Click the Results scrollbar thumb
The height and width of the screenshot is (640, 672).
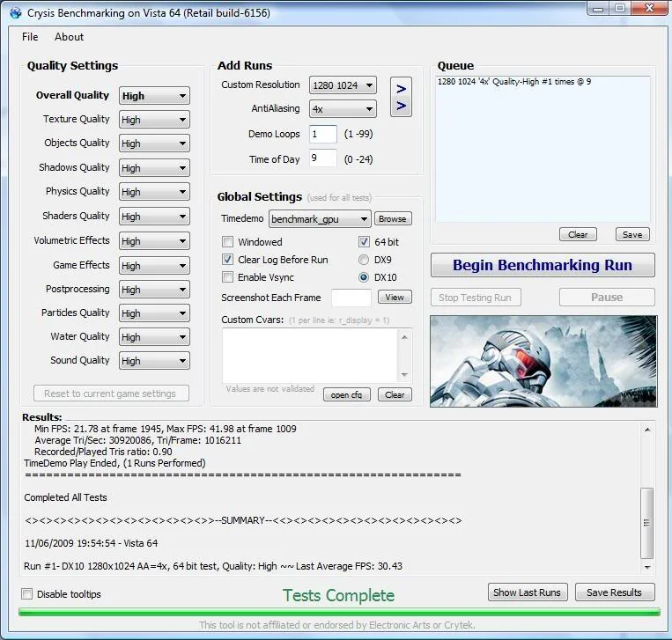pyautogui.click(x=647, y=523)
